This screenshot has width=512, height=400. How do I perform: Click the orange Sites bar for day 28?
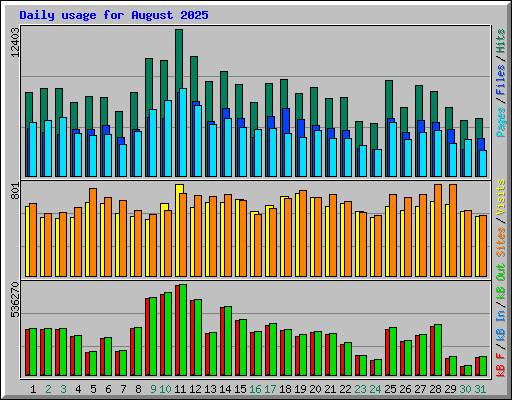(438, 230)
